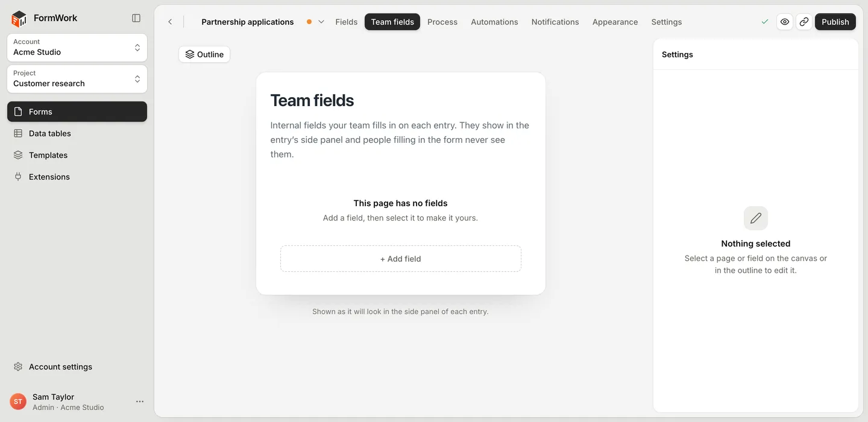This screenshot has height=422, width=868.
Task: Open the Outline panel button
Action: tap(204, 54)
